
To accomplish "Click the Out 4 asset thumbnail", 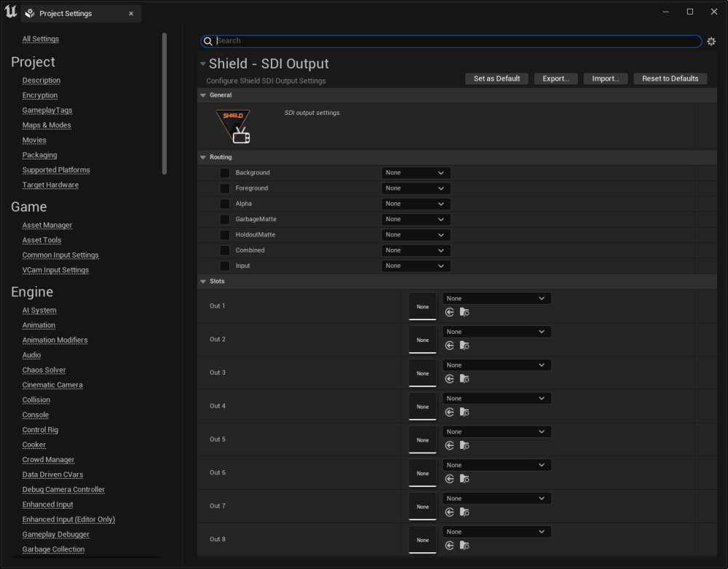I will click(422, 406).
